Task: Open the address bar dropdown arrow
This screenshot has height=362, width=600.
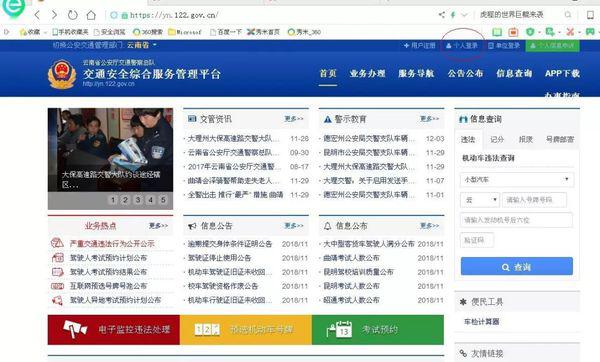Action: click(x=464, y=15)
